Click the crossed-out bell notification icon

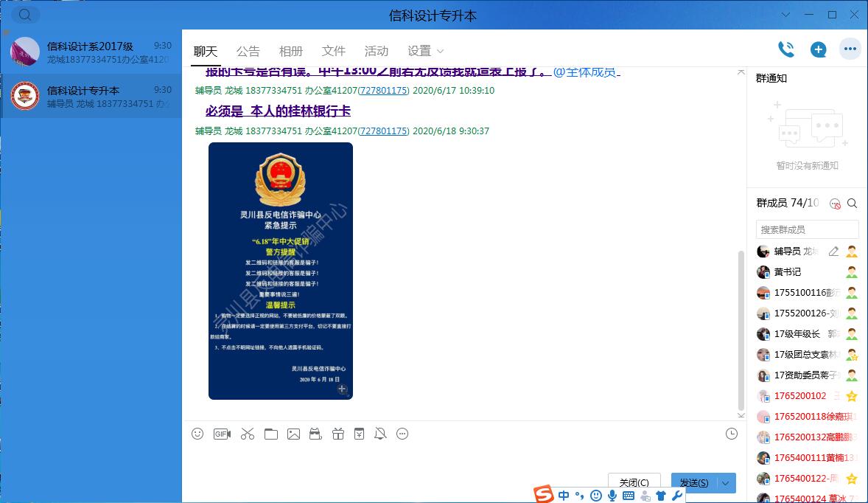[380, 434]
